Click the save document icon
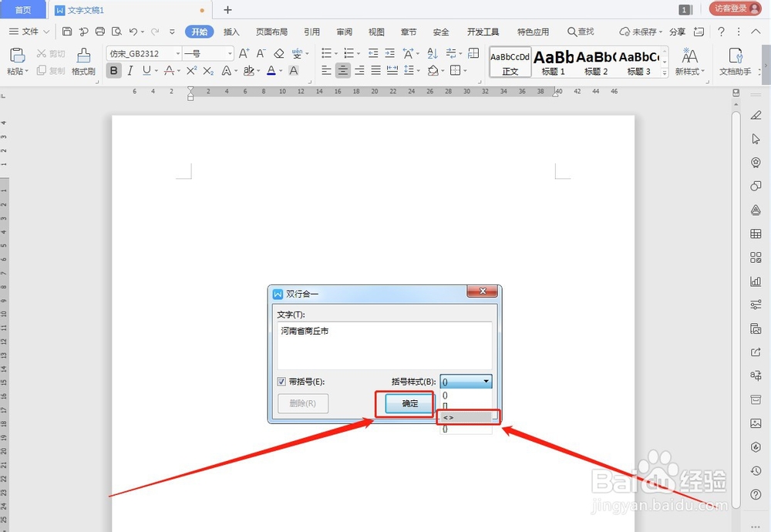Screen dimensions: 771x532 pos(67,32)
